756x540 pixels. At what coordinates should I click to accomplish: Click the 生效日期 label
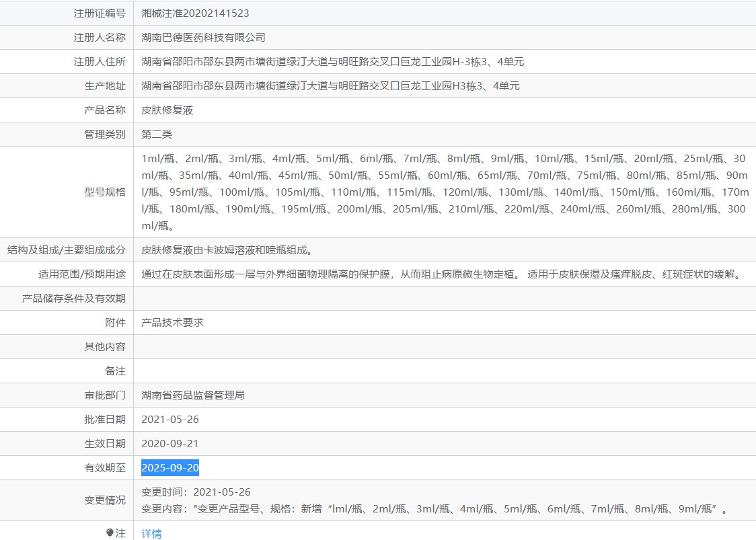(105, 443)
